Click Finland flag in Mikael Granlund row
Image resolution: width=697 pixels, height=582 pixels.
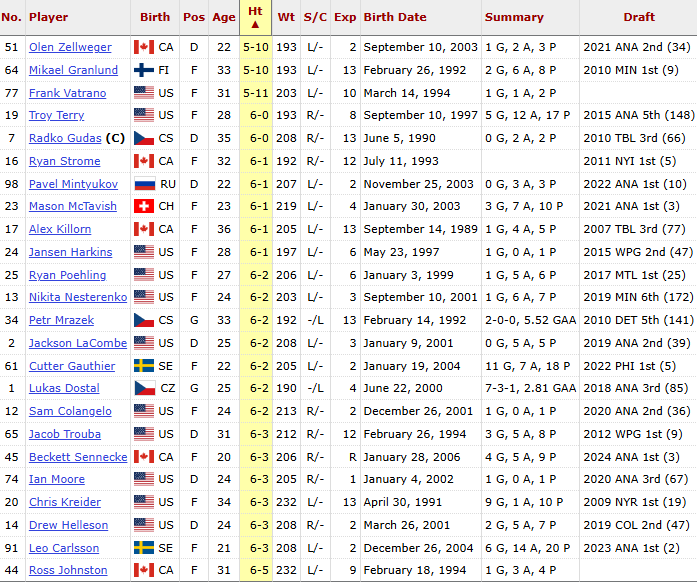click(144, 70)
